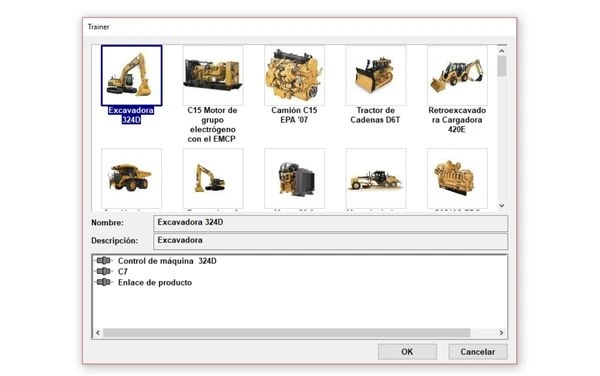Screen dimensions: 600x376
Task: Click the up arrow of the thumbnail scrollbar
Action: coord(502,50)
